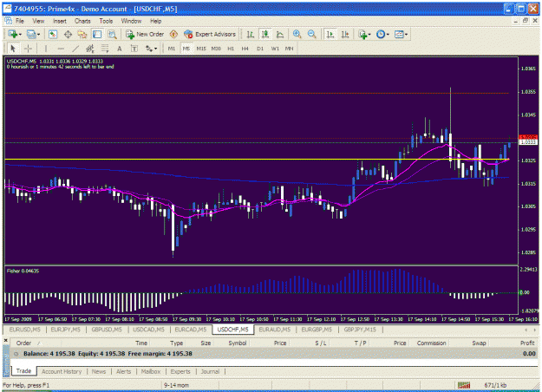This screenshot has width=542, height=392.
Task: Switch timeframe to M1
Action: click(172, 49)
